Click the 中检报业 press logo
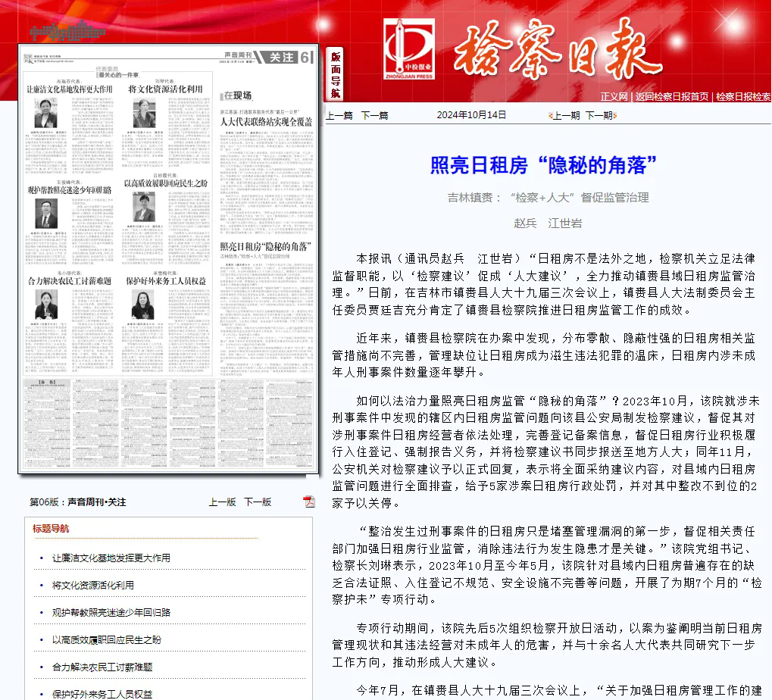The width and height of the screenshot is (772, 700). (408, 50)
